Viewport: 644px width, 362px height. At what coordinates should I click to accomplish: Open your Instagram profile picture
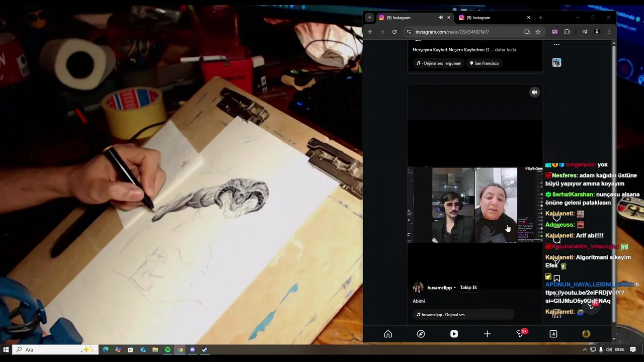[x=586, y=334]
